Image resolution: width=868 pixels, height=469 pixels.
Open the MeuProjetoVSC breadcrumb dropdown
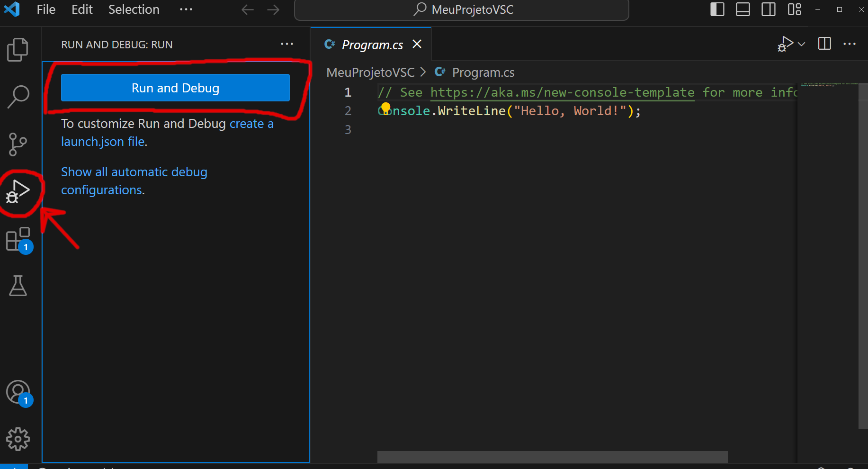pyautogui.click(x=370, y=72)
